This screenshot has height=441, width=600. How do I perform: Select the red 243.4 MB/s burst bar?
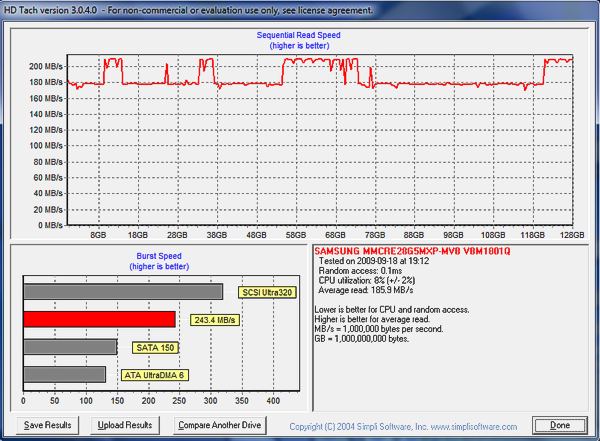coord(99,319)
